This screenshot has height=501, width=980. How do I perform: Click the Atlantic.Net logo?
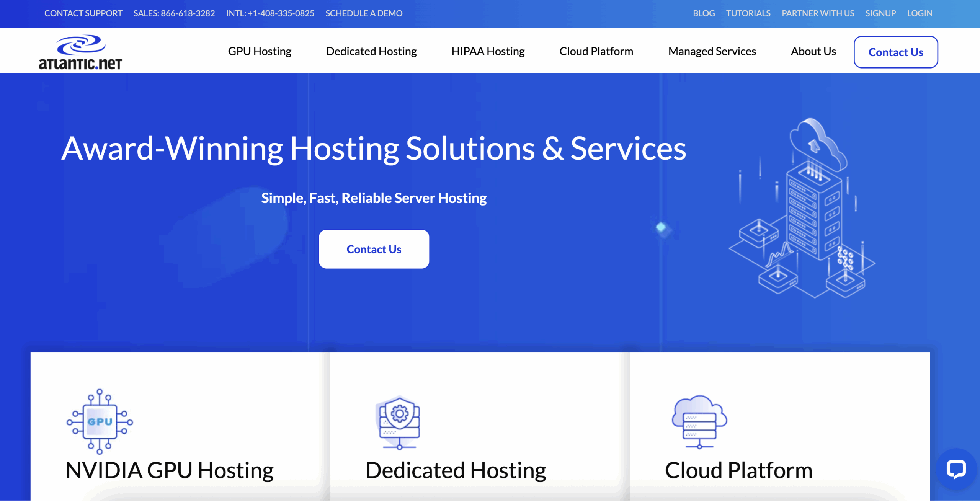(x=80, y=52)
